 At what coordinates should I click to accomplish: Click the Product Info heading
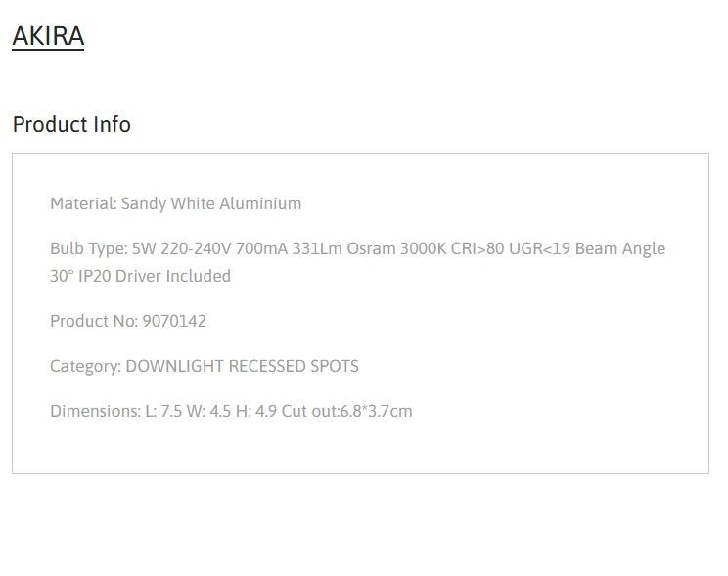click(x=71, y=124)
